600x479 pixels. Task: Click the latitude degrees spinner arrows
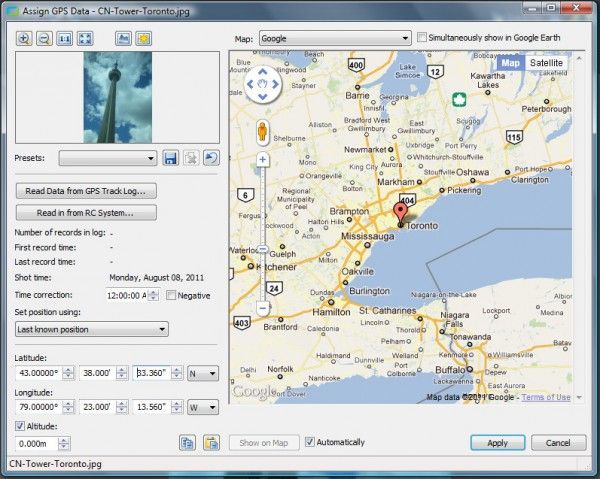tap(68, 373)
